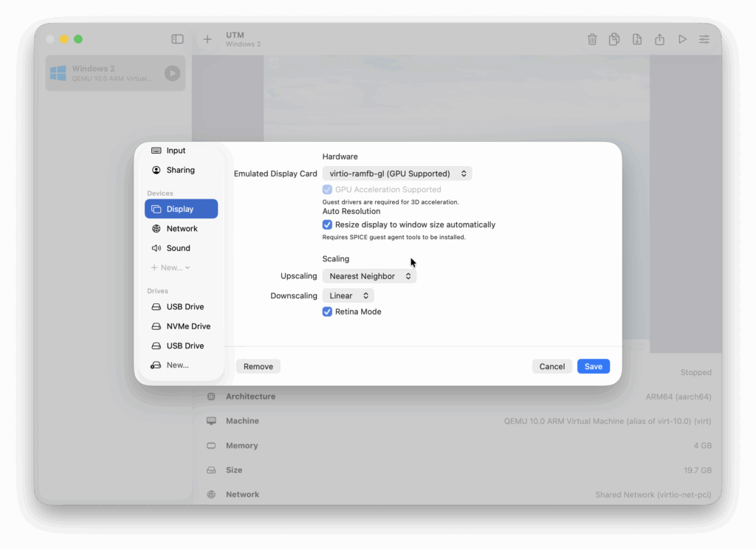Viewport: 756px width, 550px height.
Task: Select NVMe Drive in the Drives list
Action: pyautogui.click(x=188, y=326)
